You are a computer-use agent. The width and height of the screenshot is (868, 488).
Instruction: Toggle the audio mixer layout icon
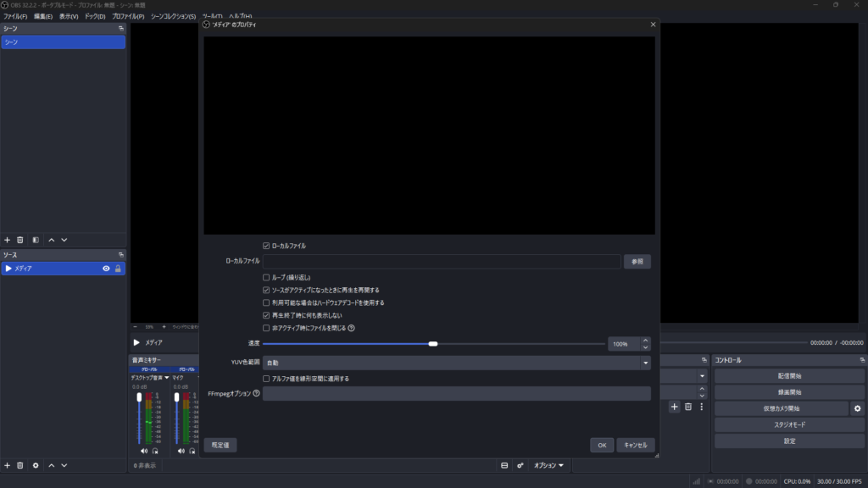504,465
